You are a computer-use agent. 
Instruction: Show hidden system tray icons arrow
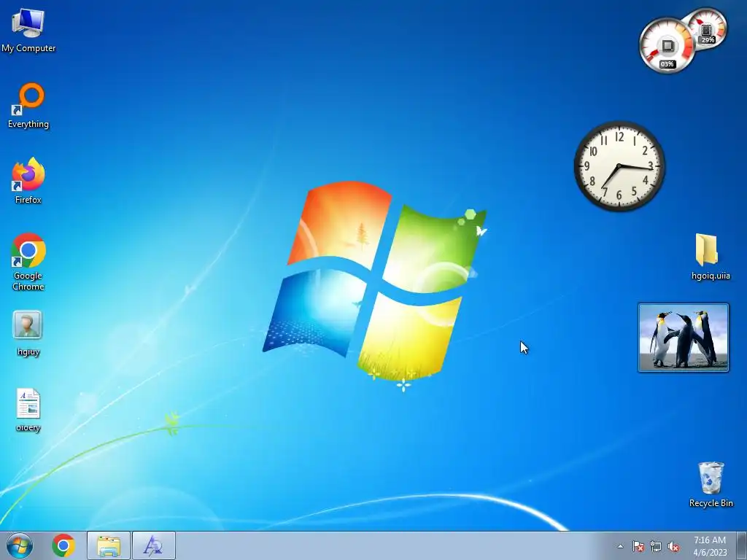point(620,546)
